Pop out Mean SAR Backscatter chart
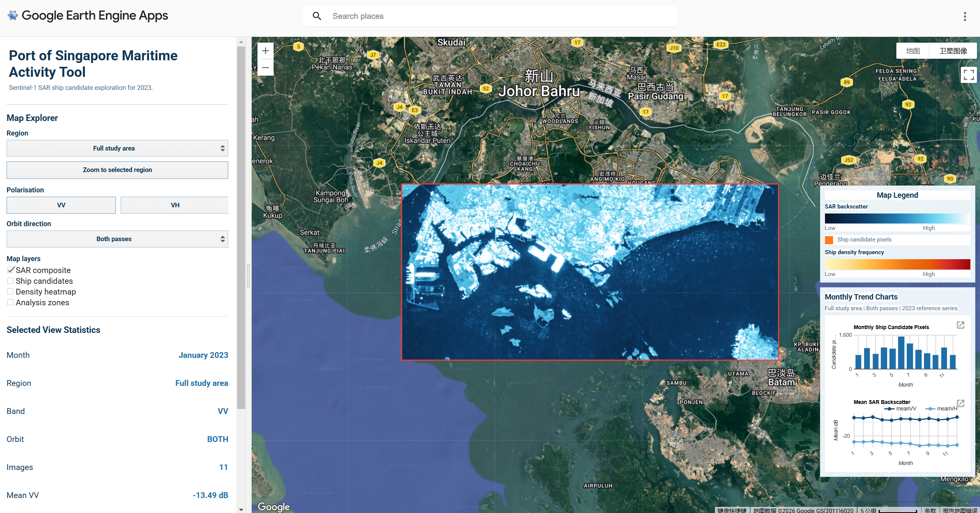The image size is (980, 513). click(960, 403)
